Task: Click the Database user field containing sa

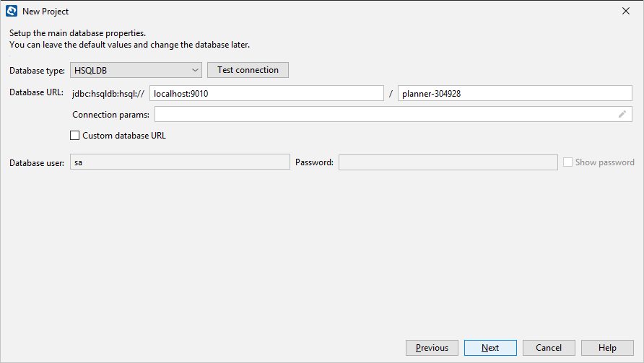Action: pos(180,162)
